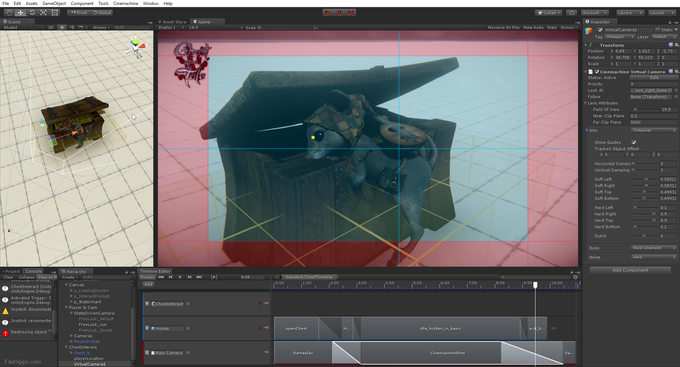The image size is (680, 367).
Task: Toggle timeline play range mode
Action: point(214,277)
